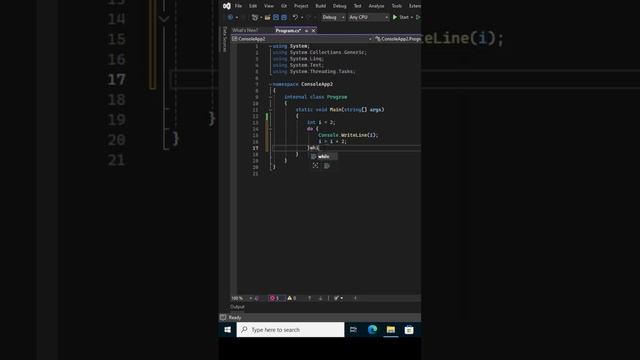
Task: Collapse the using directives block
Action: click(270, 46)
